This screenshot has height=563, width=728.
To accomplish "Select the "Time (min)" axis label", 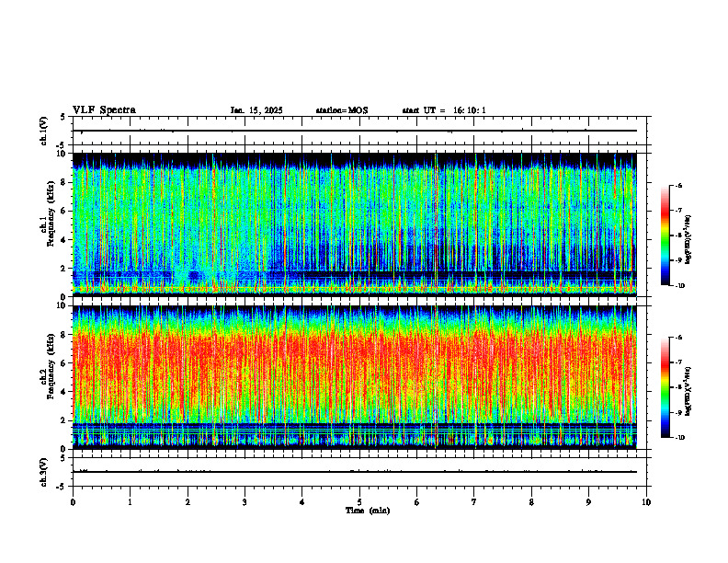I will [368, 511].
